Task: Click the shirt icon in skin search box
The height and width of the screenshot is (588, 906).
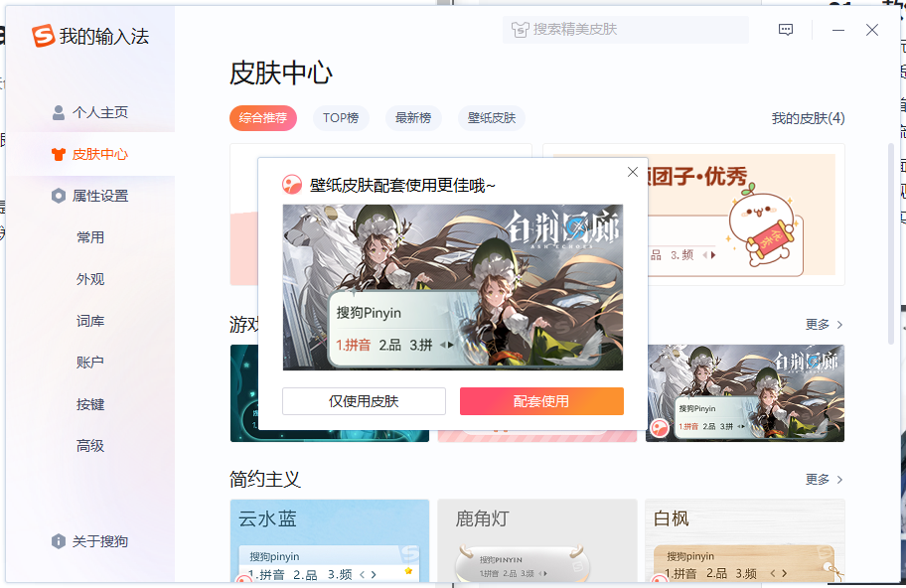Action: [520, 30]
